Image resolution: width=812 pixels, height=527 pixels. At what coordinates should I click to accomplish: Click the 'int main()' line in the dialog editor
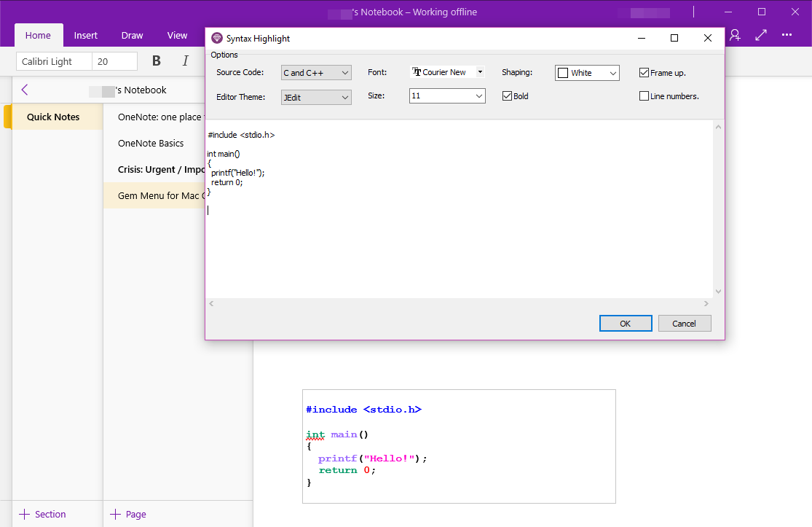pyautogui.click(x=223, y=154)
